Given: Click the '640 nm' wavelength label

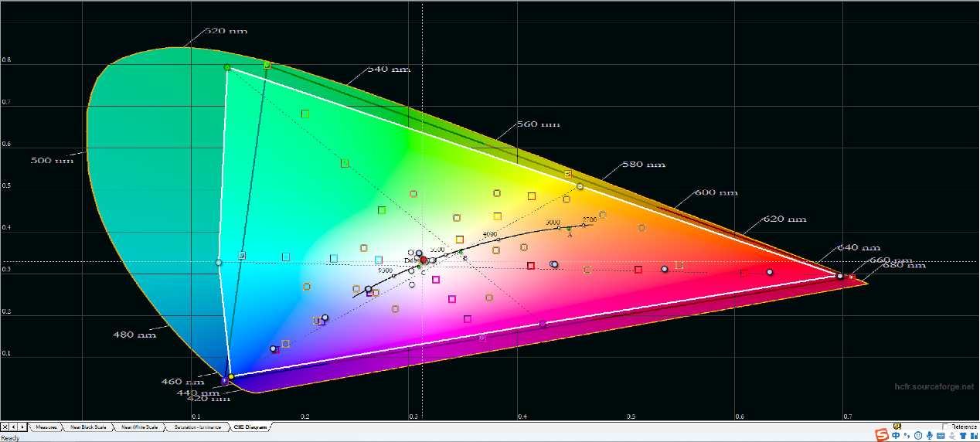Looking at the screenshot, I should tap(858, 247).
